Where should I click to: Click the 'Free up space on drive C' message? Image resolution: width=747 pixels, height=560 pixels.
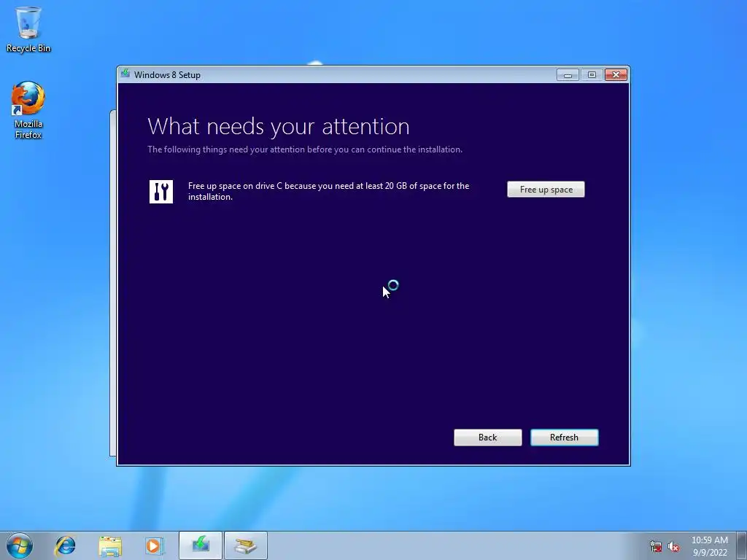point(328,191)
